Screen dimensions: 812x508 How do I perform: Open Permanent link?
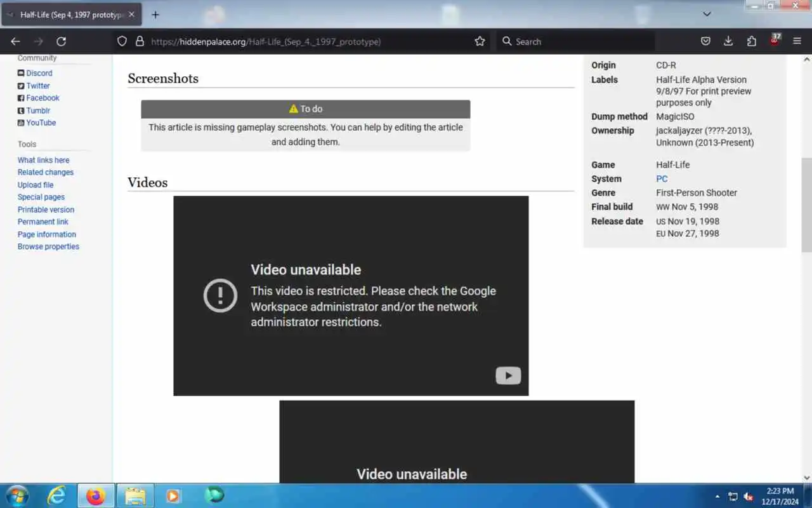pos(43,222)
